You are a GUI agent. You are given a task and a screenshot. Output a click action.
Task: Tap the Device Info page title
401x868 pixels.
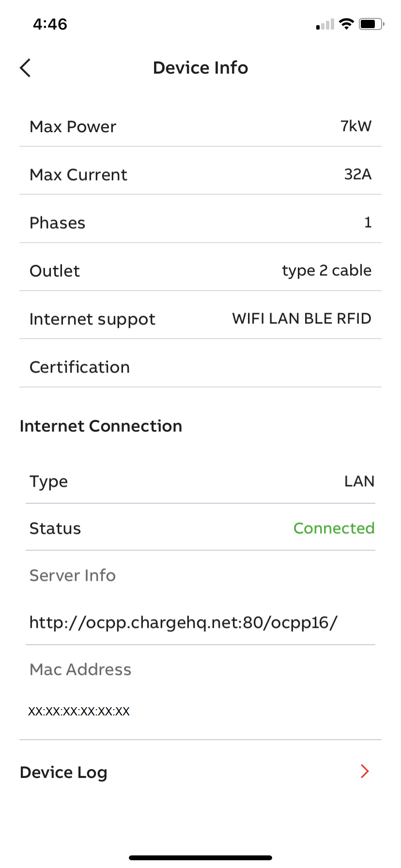(x=200, y=68)
